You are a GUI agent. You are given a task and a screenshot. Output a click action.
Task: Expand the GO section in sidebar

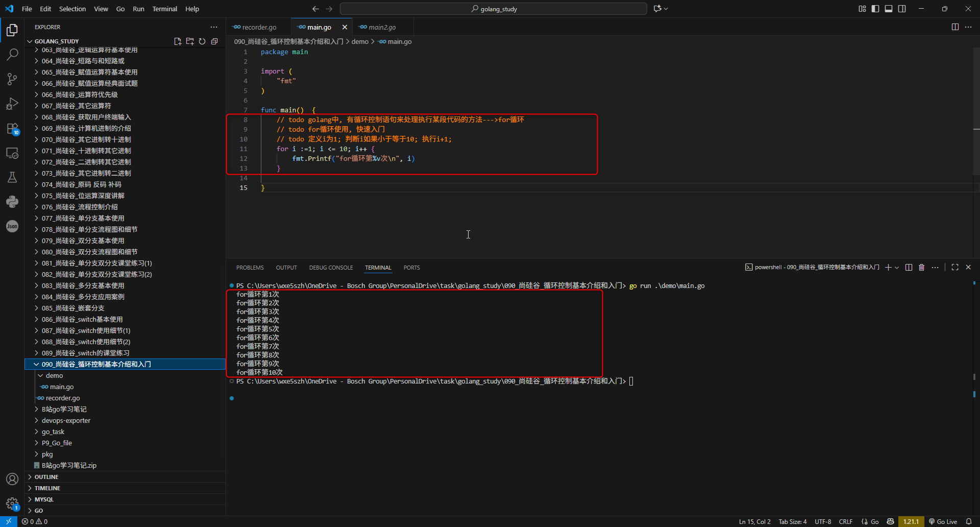pos(126,511)
